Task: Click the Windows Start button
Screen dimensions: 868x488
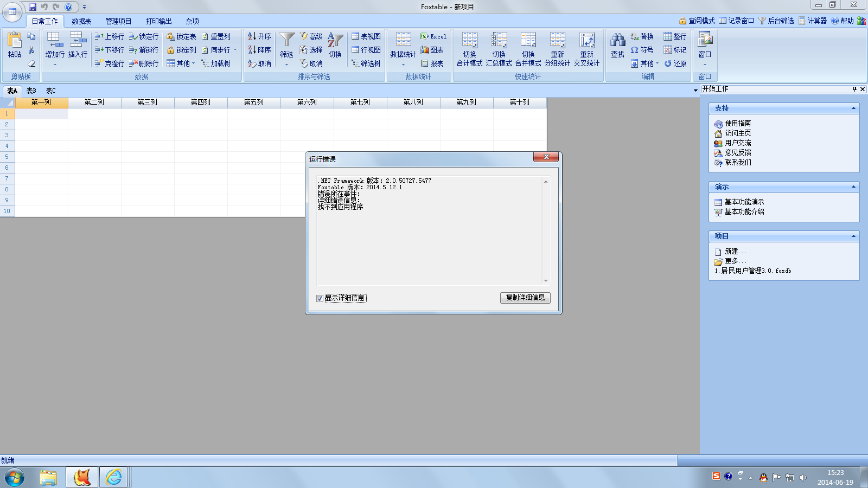Action: pyautogui.click(x=15, y=478)
